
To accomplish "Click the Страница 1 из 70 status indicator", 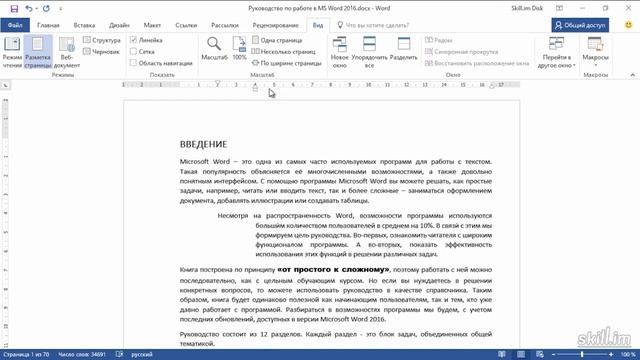I will 26,355.
